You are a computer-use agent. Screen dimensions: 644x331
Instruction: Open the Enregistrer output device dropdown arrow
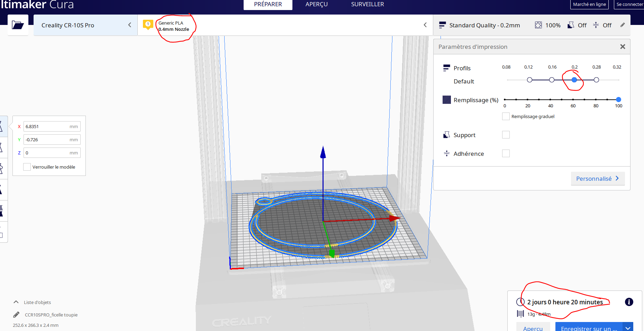(x=628, y=328)
